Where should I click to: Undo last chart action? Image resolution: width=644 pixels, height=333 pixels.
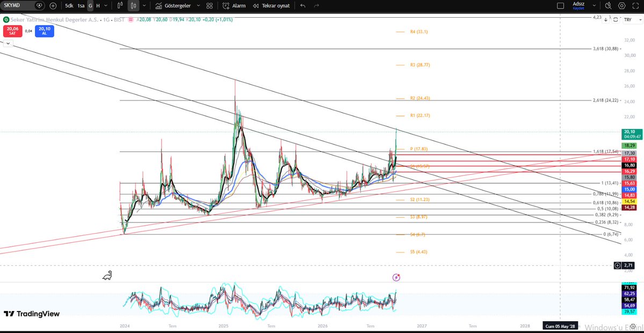coord(303,6)
